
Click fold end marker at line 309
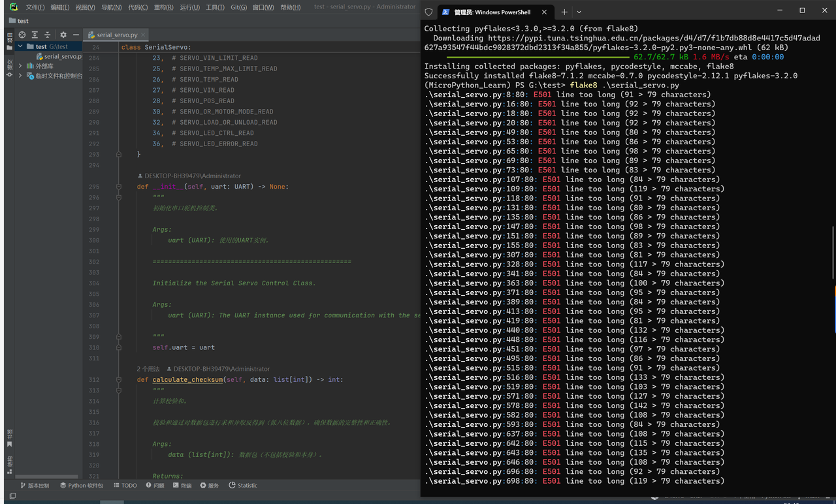pos(119,337)
